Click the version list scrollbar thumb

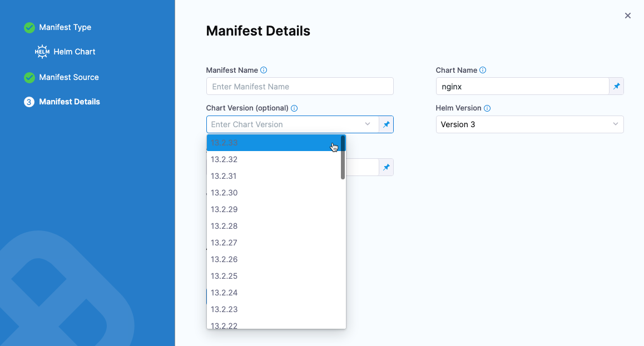(343, 157)
